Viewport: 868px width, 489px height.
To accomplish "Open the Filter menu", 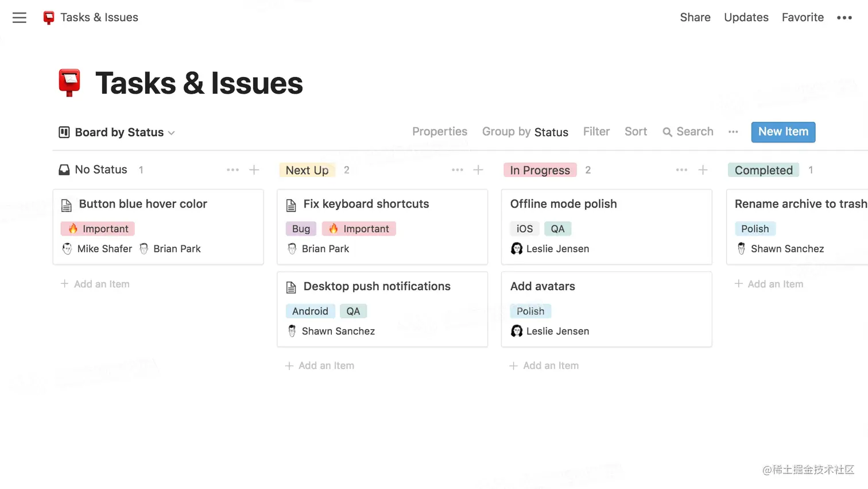I will pyautogui.click(x=596, y=132).
